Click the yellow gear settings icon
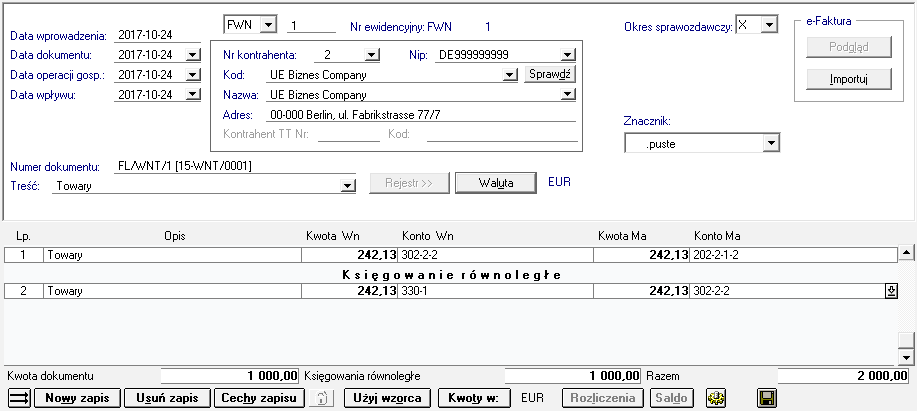917x411 pixels. (x=715, y=398)
